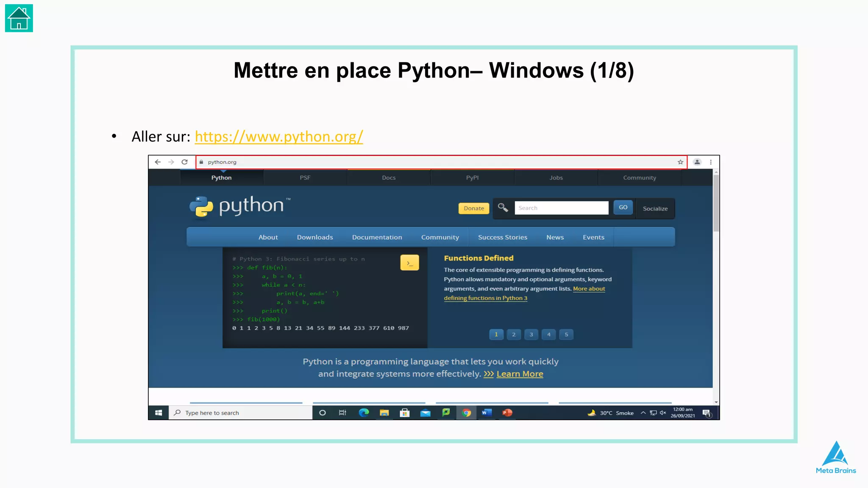The height and width of the screenshot is (488, 868).
Task: Open File Explorer from the taskbar
Action: 384,413
